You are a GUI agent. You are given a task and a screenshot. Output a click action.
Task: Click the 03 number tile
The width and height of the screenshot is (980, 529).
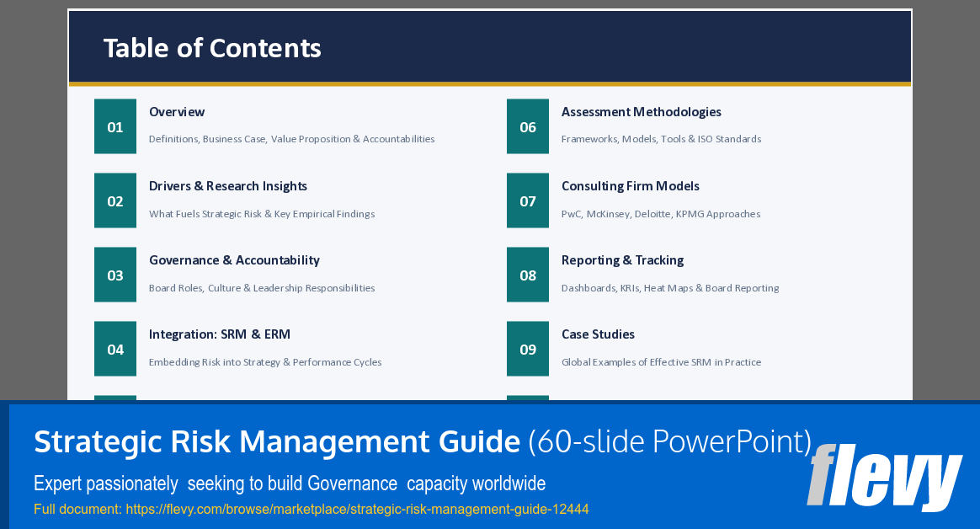[x=115, y=275]
